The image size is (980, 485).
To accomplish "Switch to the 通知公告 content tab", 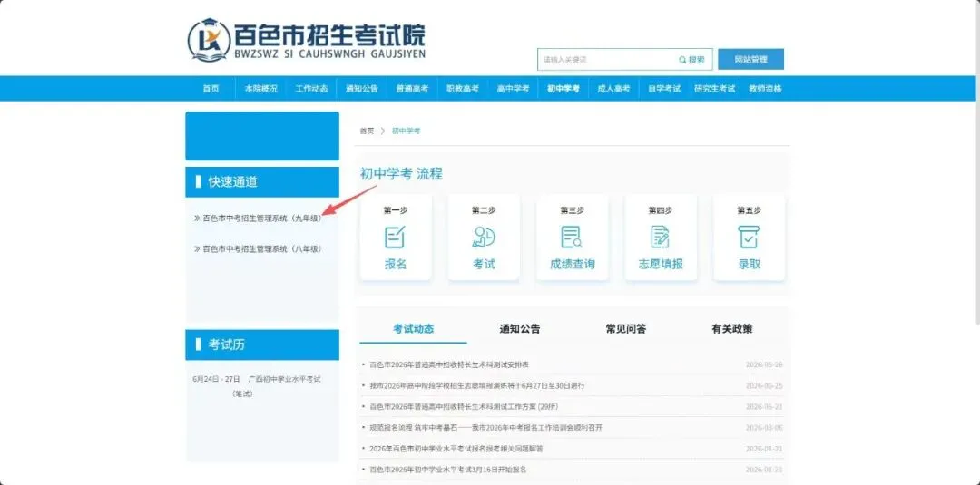I will coord(519,329).
